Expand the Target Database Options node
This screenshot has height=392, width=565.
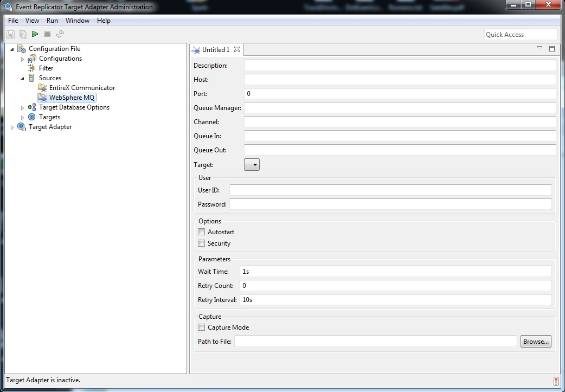click(23, 108)
